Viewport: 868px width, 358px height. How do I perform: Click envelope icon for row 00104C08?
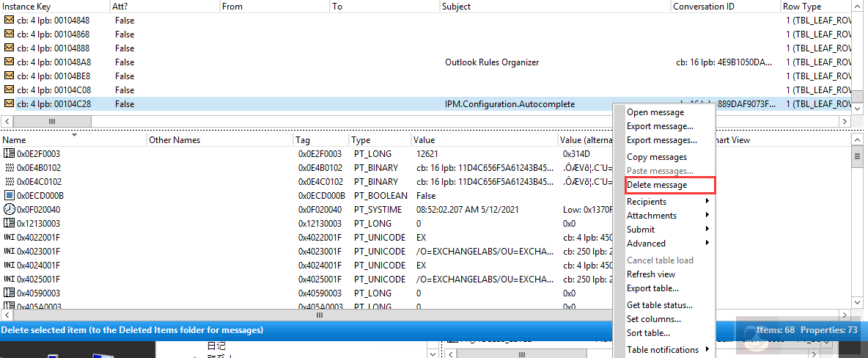point(9,90)
